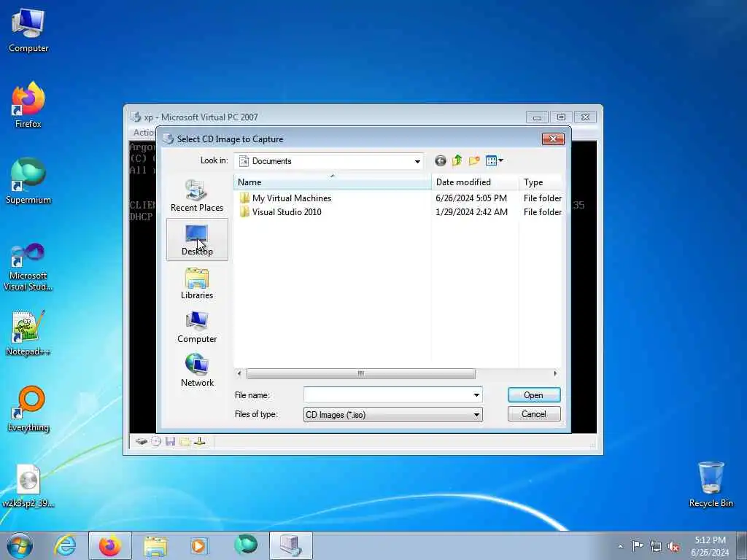Go up one folder level
Screen dimensions: 747x560
(457, 161)
